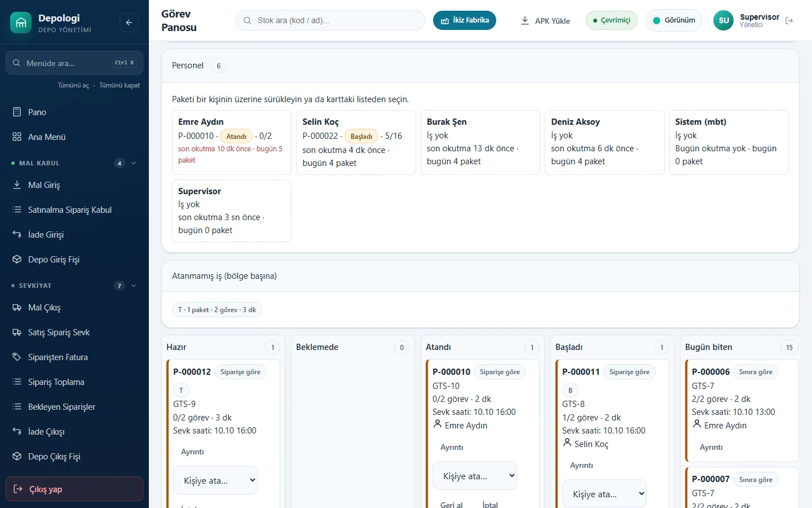Click Tümünü kapat link
Image resolution: width=812 pixels, height=508 pixels.
(x=120, y=85)
